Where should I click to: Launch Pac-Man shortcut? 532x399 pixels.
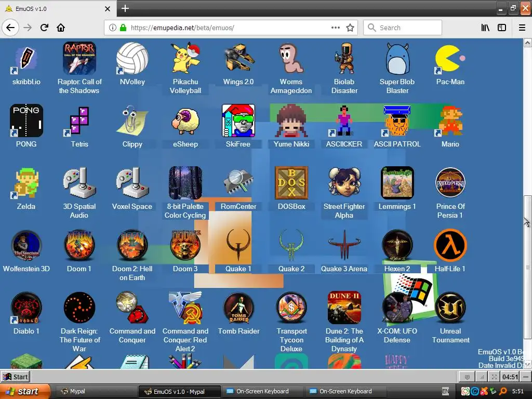point(450,58)
